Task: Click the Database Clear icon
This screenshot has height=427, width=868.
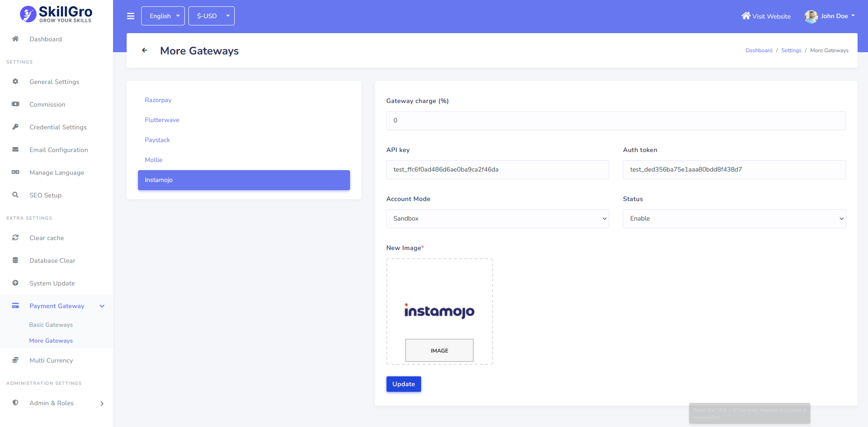Action: pyautogui.click(x=15, y=260)
